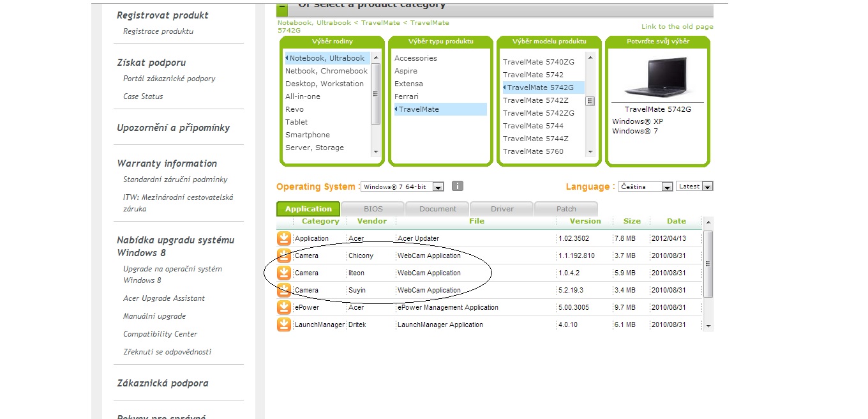Click Zákaznická podpora heading
The height and width of the screenshot is (419, 868).
(x=163, y=383)
